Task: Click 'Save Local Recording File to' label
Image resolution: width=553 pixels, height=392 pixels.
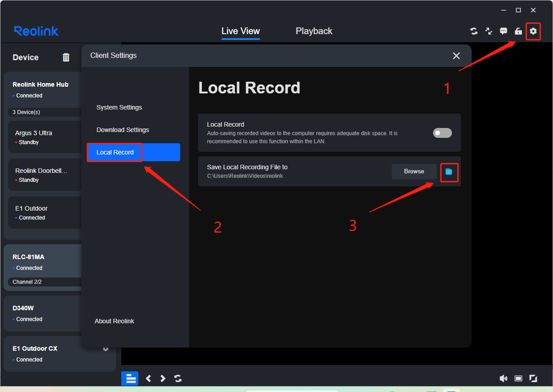Action: [247, 167]
